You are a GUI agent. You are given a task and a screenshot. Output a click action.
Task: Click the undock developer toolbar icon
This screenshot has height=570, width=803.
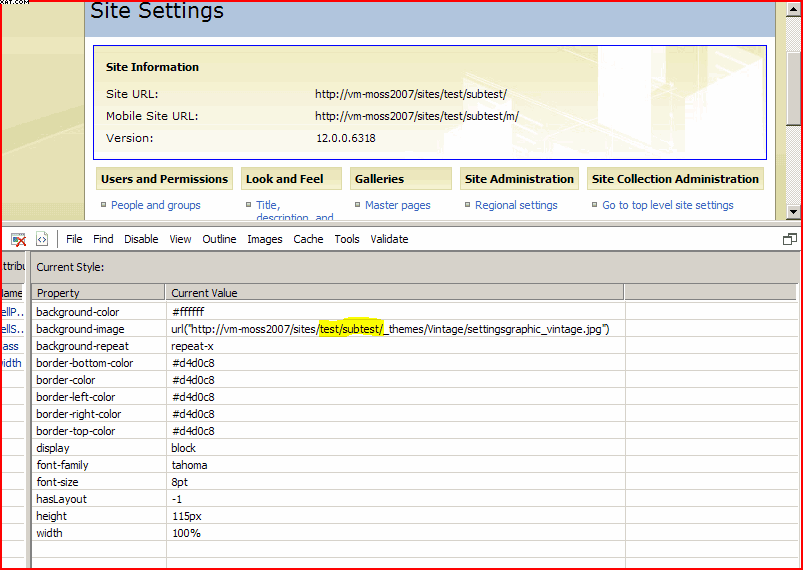click(789, 239)
